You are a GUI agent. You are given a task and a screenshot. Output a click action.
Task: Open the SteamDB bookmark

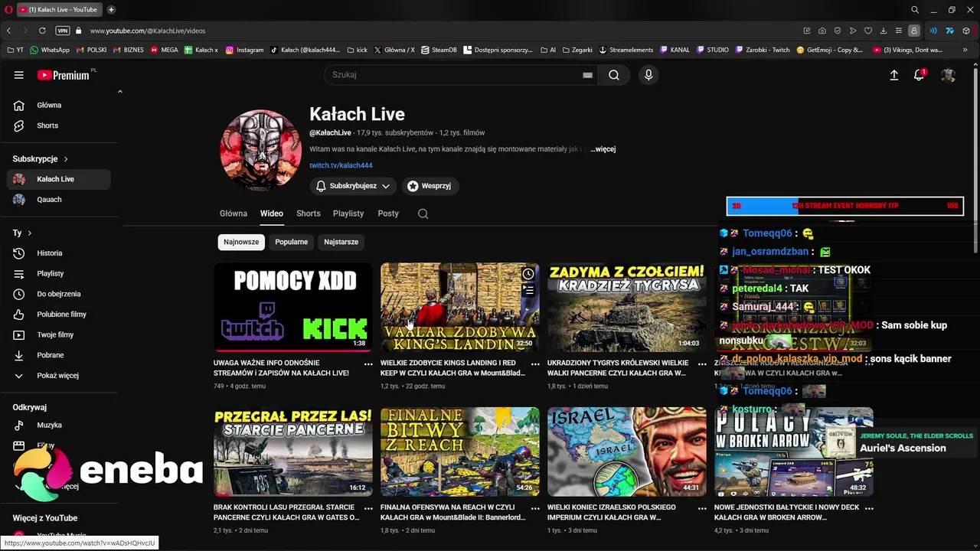coord(439,50)
